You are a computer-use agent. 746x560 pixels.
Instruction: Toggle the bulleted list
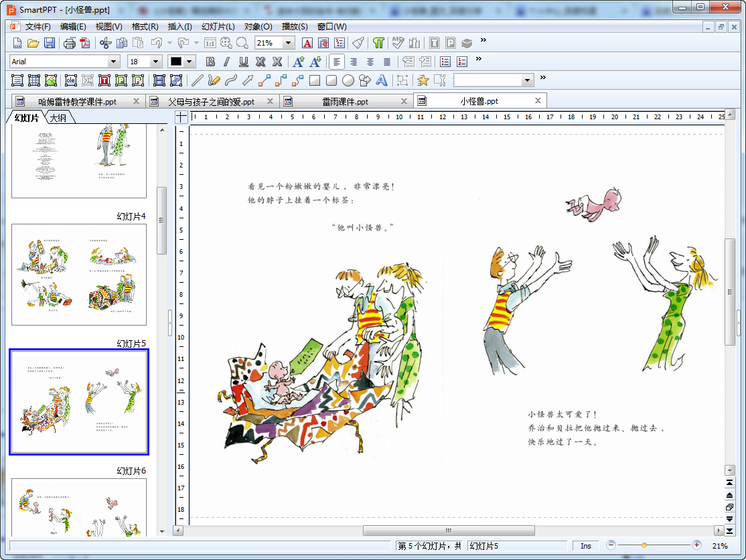click(x=445, y=62)
